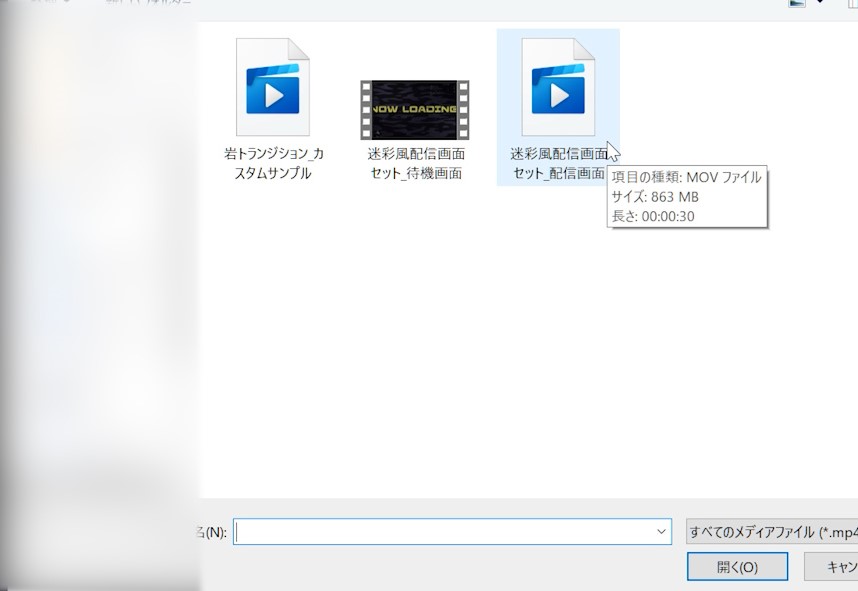Click the 岩トランジション_カスタムサンプル file name label
Screen dimensions: 858x591
[273, 163]
